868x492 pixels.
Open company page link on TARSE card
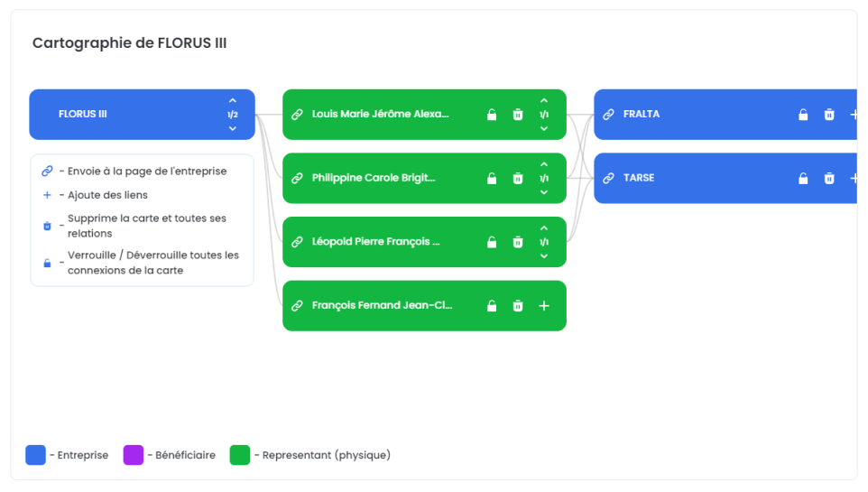[x=608, y=179]
